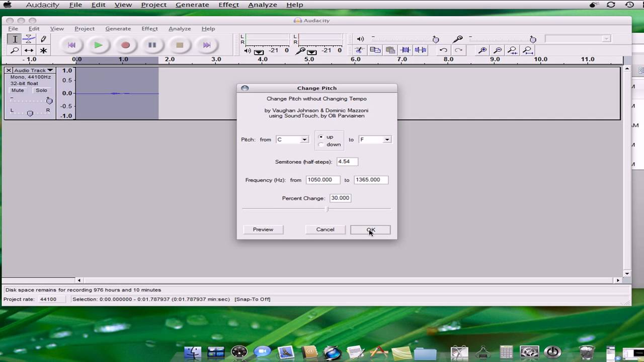
Task: Click Cancel in Change Pitch dialog
Action: click(x=325, y=229)
